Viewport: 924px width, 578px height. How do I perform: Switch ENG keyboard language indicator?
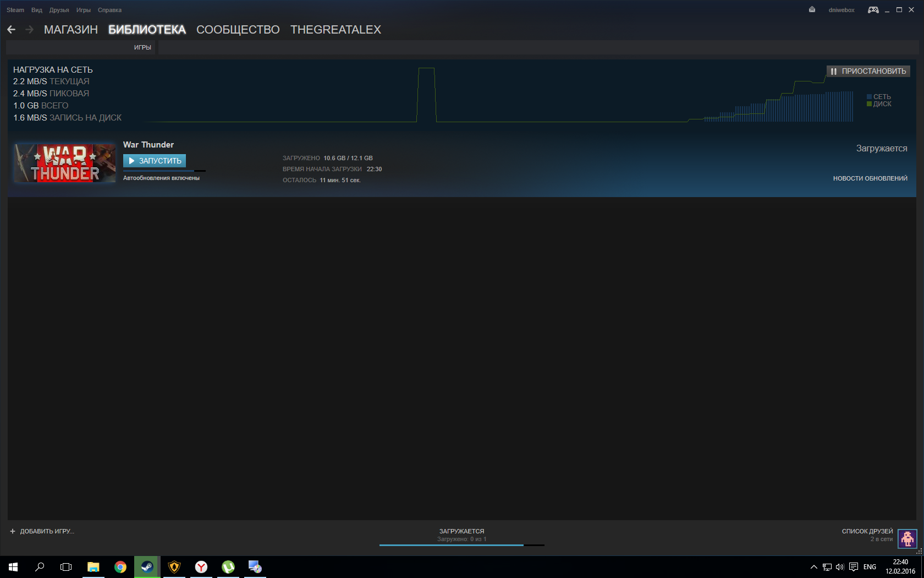870,567
